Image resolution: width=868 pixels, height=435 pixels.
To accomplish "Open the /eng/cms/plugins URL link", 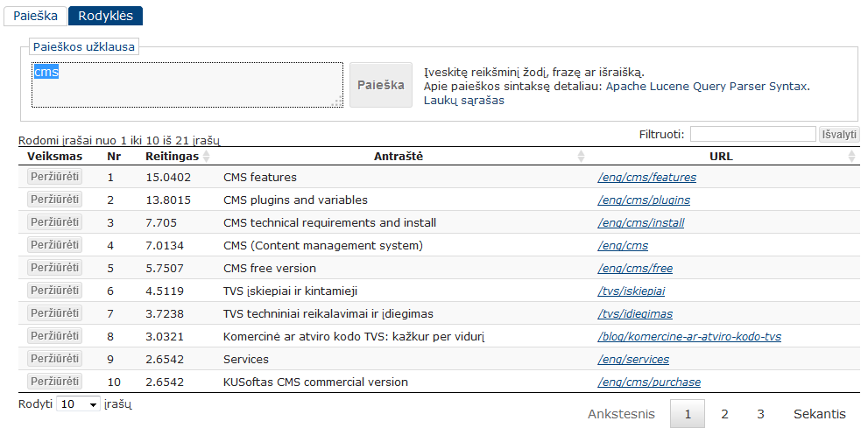I will [x=644, y=200].
